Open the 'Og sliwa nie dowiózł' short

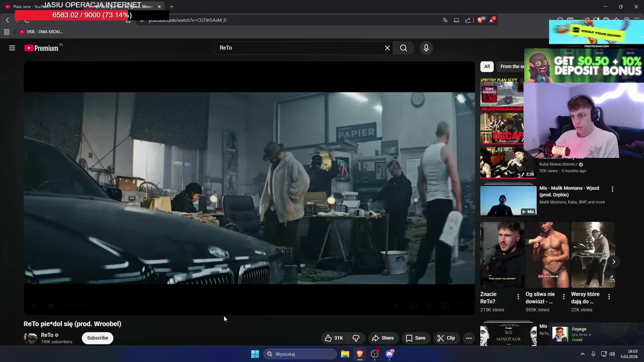[x=547, y=254]
